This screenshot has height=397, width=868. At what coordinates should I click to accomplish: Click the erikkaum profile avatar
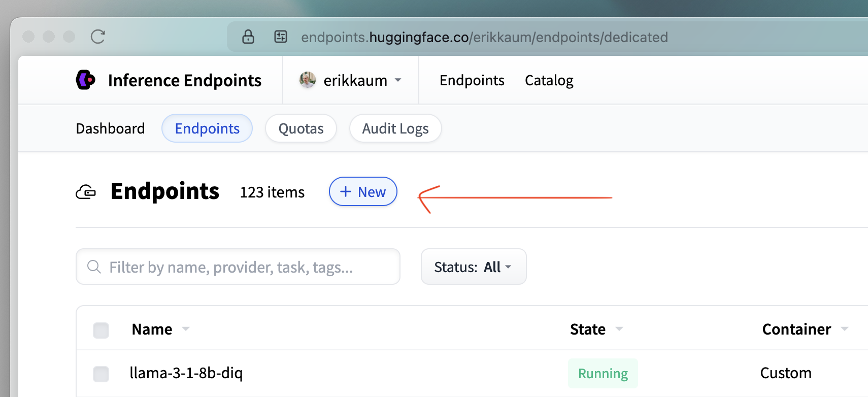[308, 80]
